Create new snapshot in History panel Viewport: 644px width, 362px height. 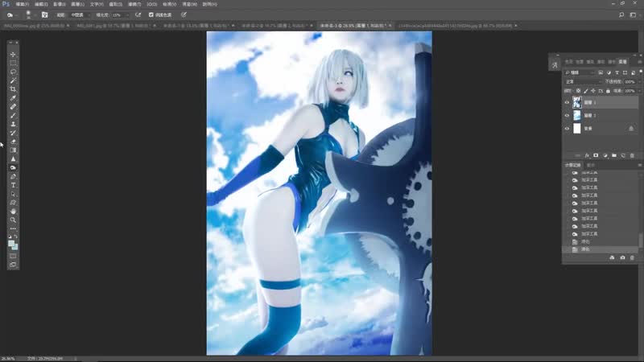point(622,257)
